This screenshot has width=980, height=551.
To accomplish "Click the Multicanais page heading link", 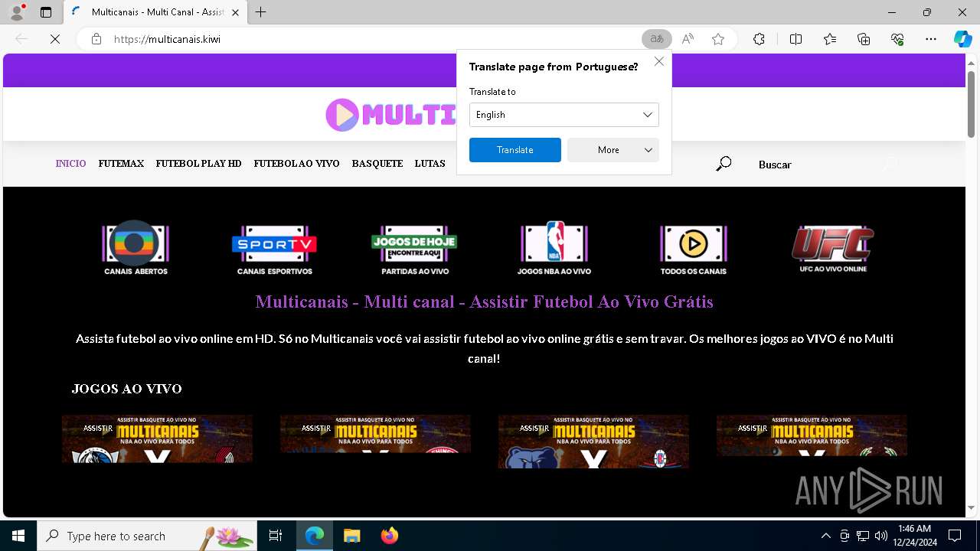I will 484,302.
